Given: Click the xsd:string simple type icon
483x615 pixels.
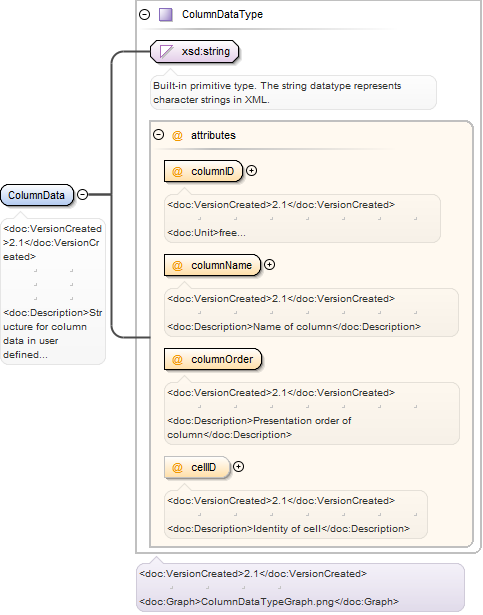Looking at the screenshot, I should pyautogui.click(x=166, y=51).
